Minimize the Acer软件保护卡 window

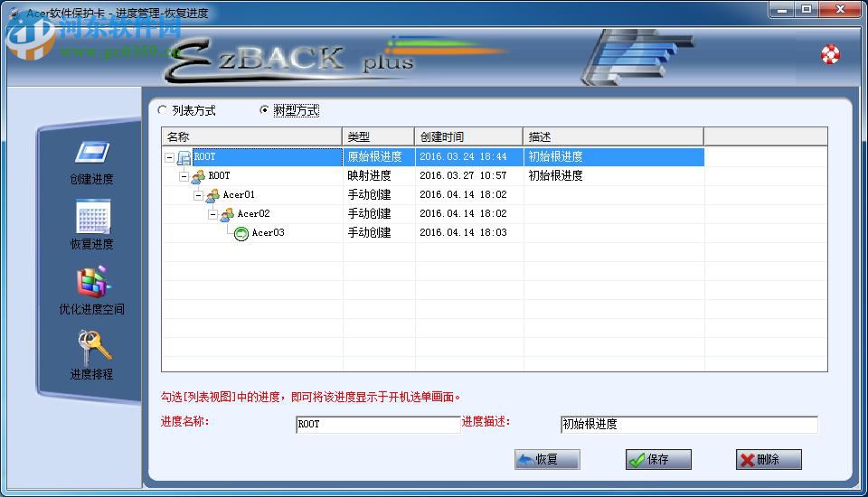[781, 9]
